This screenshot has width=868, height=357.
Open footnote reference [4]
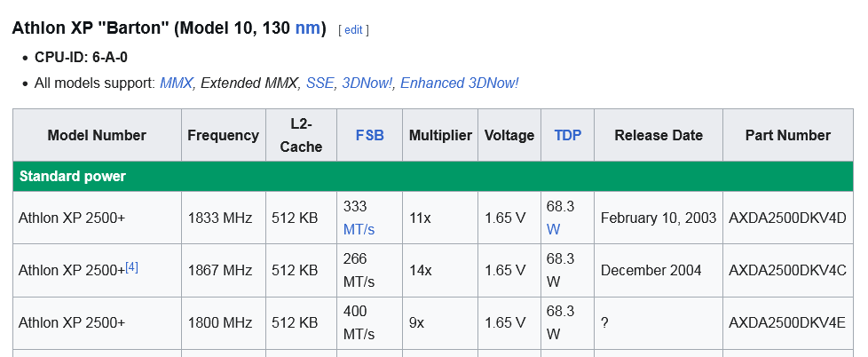coord(131,267)
